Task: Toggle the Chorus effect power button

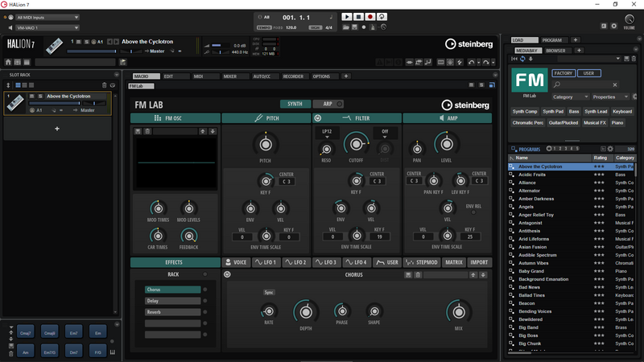Action: 227,274
